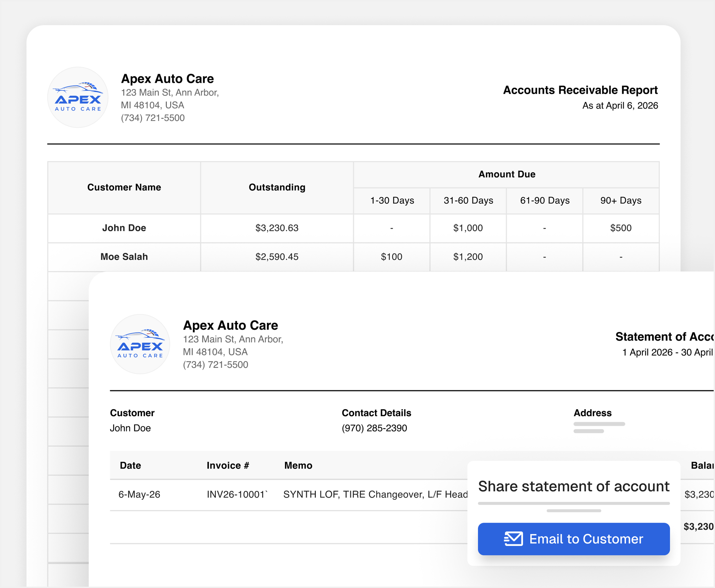Click the $3,230.63 outstanding amount
The image size is (715, 588).
[277, 228]
